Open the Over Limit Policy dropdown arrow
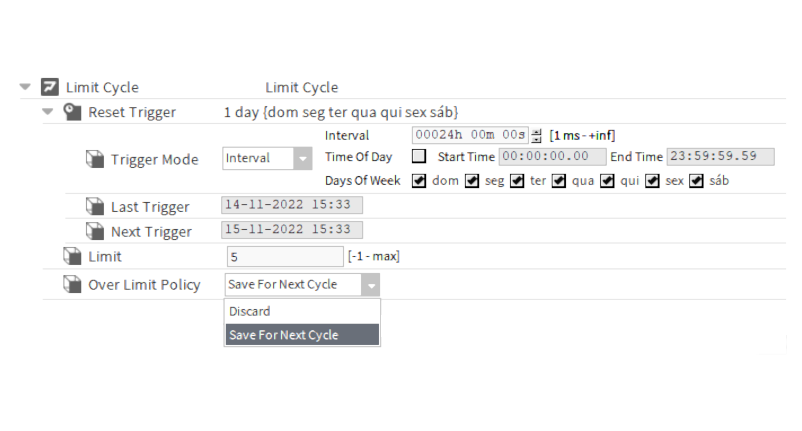This screenshot has width=802, height=431. pyautogui.click(x=370, y=285)
